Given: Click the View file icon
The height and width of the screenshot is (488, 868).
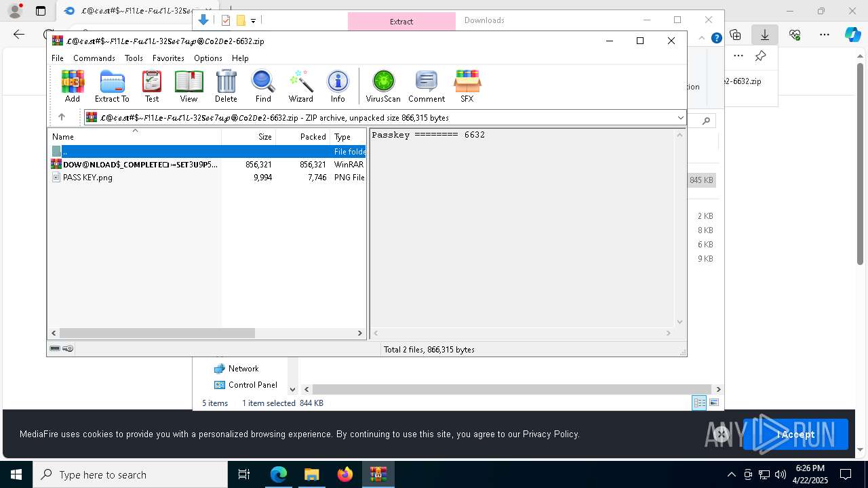Looking at the screenshot, I should pos(189,86).
